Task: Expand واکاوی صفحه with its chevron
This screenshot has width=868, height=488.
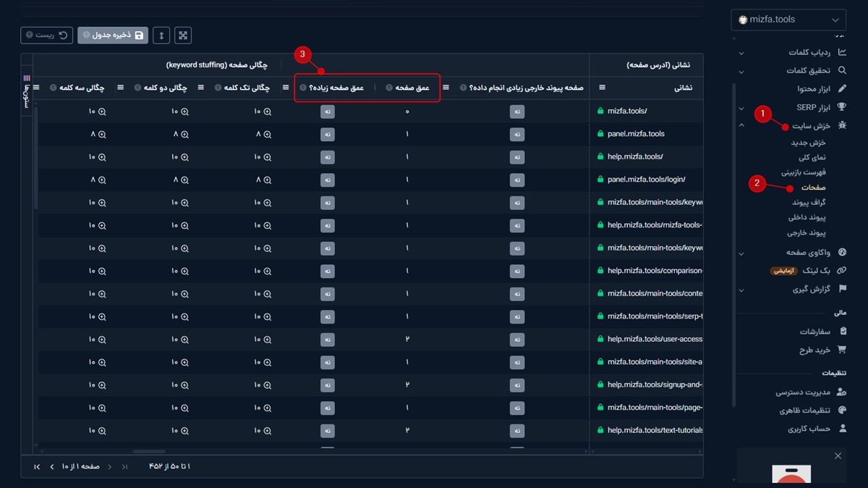Action: 741,253
